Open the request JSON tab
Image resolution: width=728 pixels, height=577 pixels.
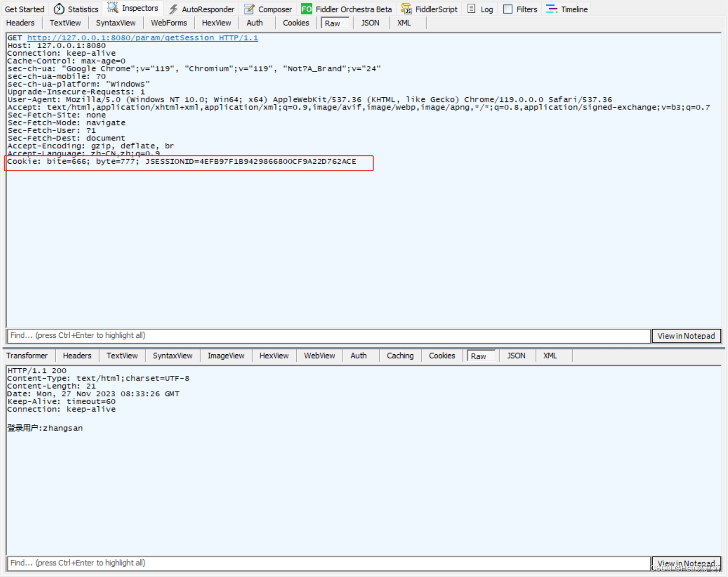(370, 22)
